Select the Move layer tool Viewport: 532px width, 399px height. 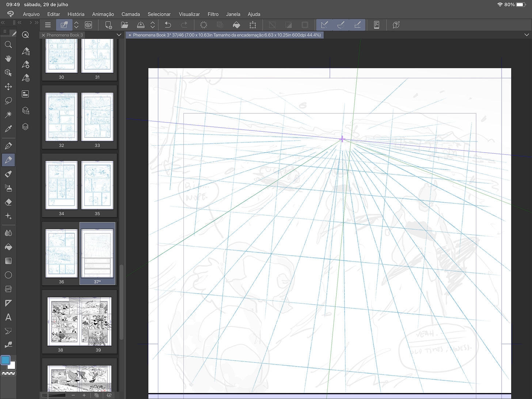[8, 87]
